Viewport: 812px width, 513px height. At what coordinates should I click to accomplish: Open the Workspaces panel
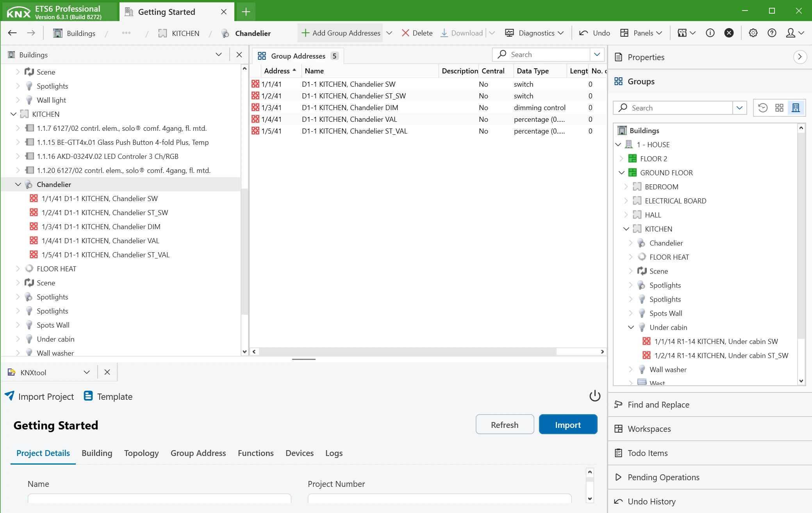tap(710, 429)
